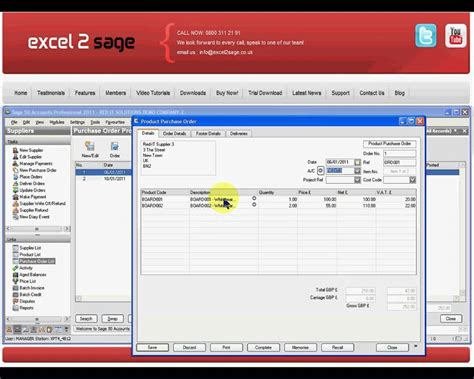
Task: Click the Links pane right scroll arrow
Action: (67, 319)
